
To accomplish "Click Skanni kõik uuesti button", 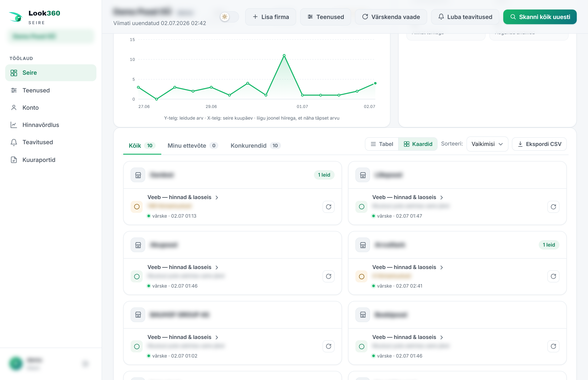I will [x=540, y=17].
